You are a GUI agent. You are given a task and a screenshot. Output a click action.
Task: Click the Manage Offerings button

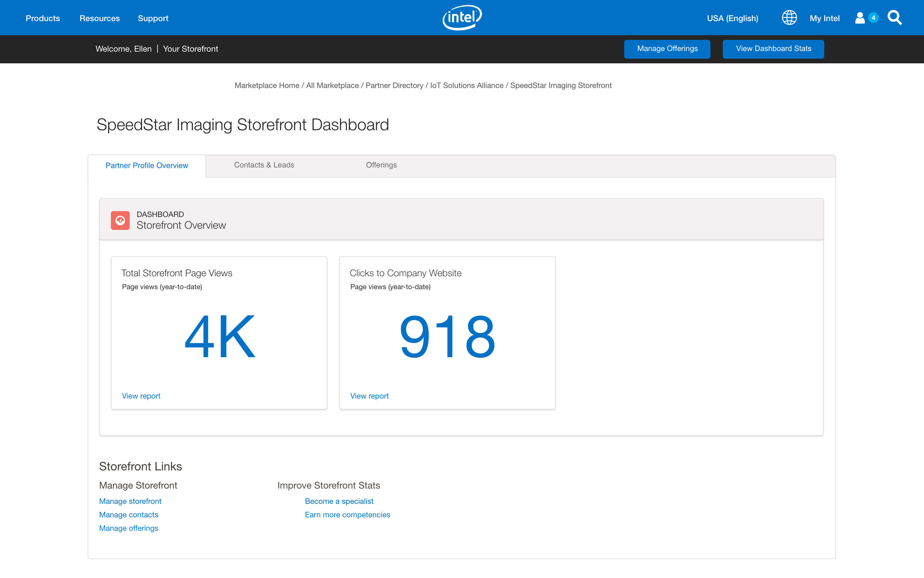(667, 49)
